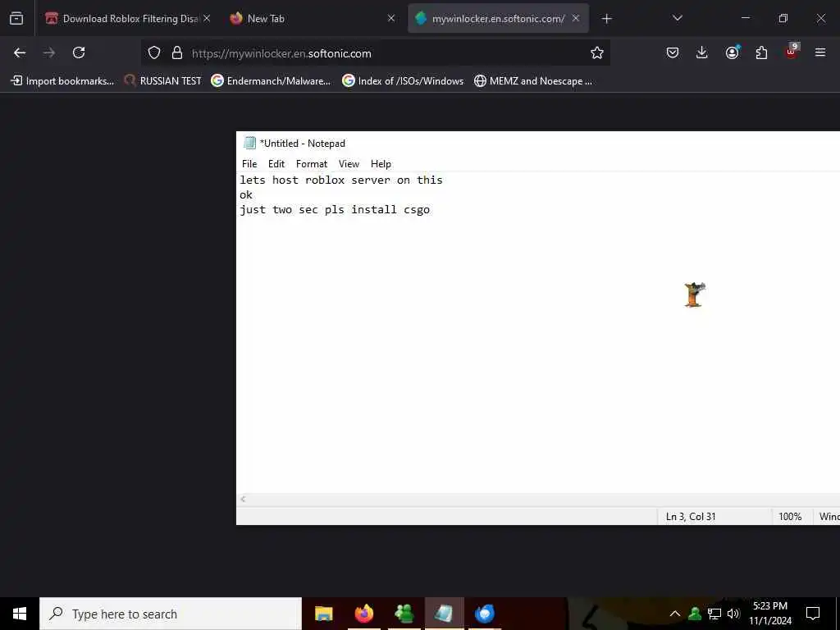This screenshot has height=630, width=840.
Task: Open File Explorer from taskbar
Action: coord(323,614)
